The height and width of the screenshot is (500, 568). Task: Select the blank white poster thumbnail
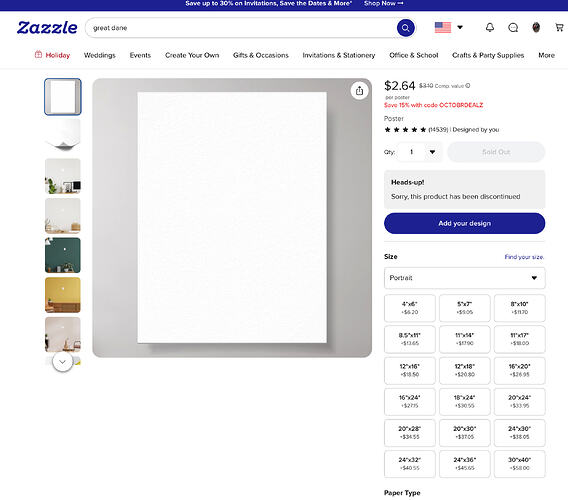coord(63,97)
